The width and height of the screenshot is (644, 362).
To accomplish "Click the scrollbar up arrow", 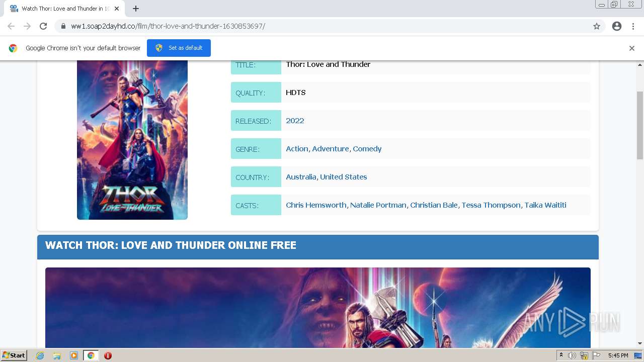I will [640, 65].
